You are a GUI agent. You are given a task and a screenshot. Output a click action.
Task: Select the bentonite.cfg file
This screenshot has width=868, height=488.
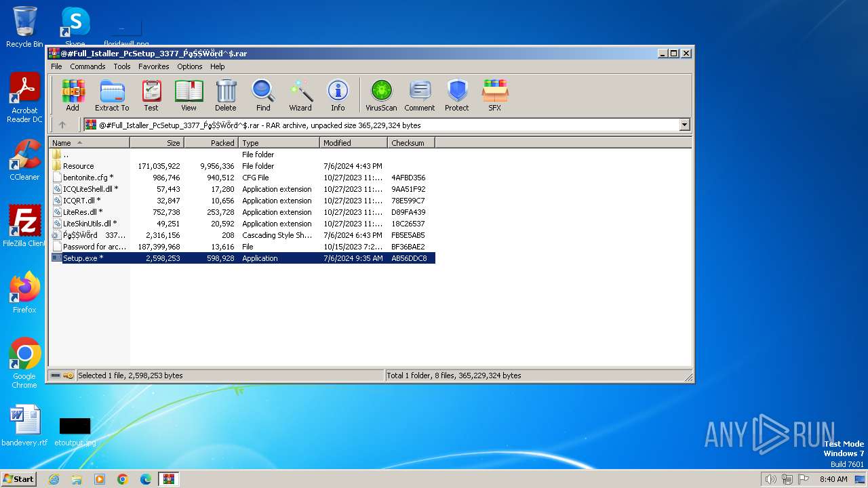click(243, 178)
